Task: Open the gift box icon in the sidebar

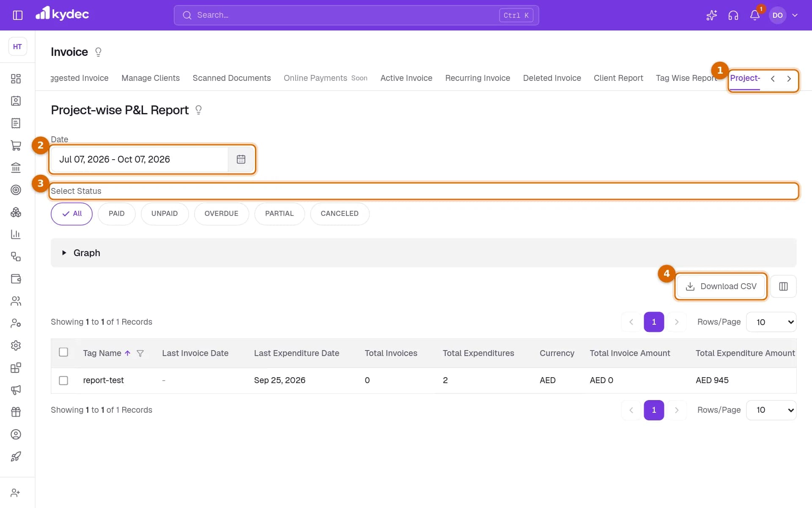Action: [x=16, y=412]
